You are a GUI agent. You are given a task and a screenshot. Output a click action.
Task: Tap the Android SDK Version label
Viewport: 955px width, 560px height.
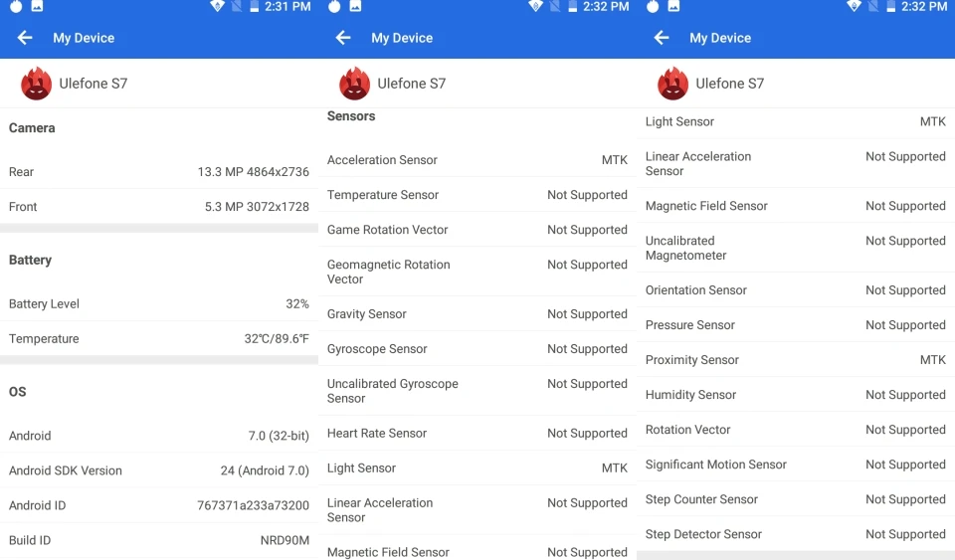point(66,470)
